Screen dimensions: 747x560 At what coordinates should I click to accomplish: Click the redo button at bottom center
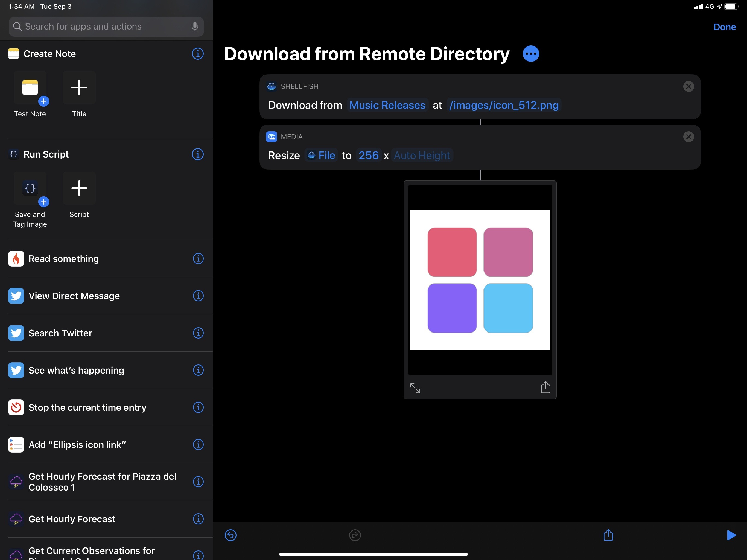[x=355, y=535]
